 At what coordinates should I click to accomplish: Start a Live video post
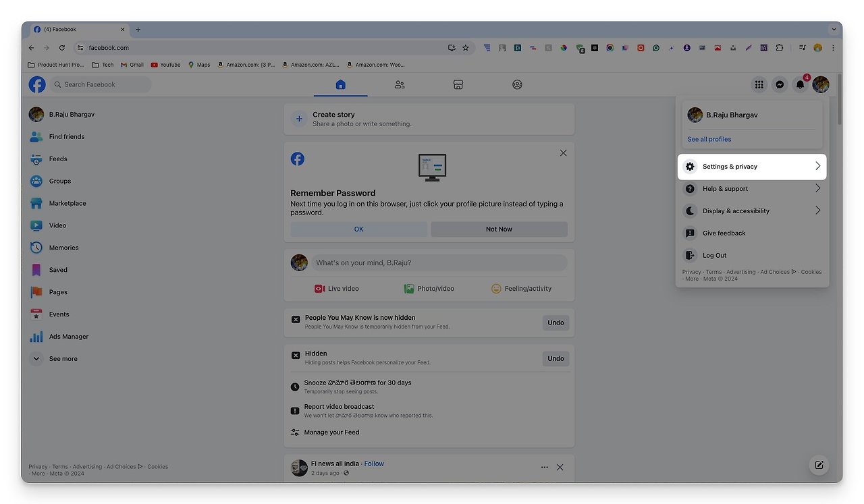(336, 289)
